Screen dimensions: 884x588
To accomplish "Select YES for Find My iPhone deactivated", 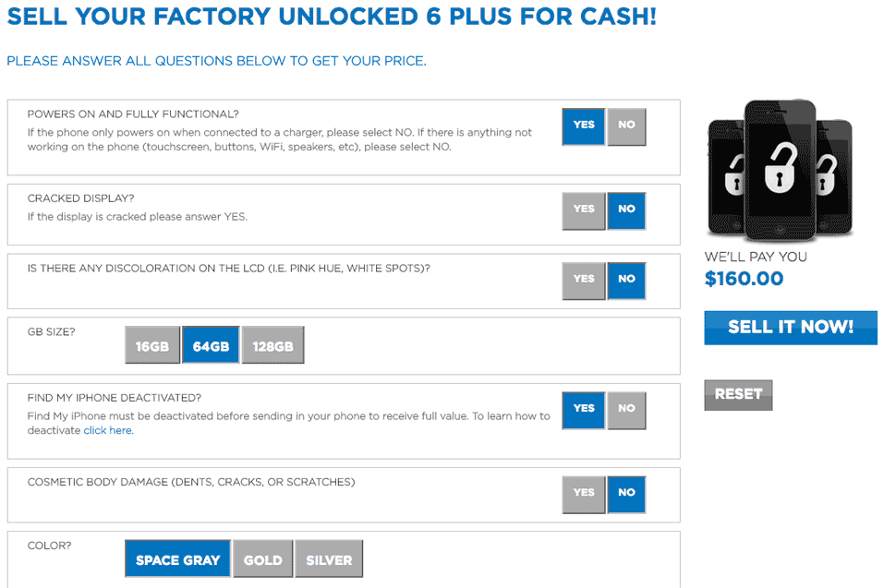I will [x=584, y=410].
